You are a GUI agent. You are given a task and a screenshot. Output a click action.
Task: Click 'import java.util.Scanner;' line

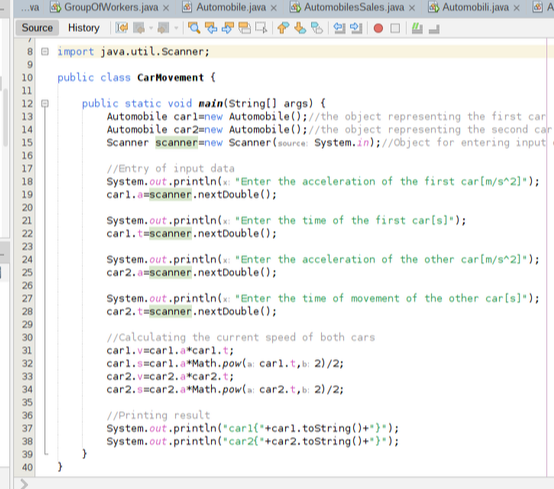(x=134, y=52)
